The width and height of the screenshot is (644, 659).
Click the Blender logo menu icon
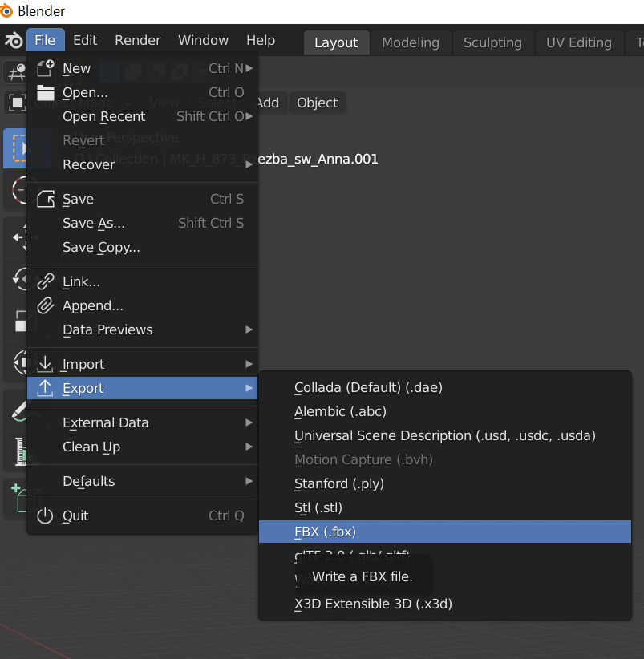[14, 41]
